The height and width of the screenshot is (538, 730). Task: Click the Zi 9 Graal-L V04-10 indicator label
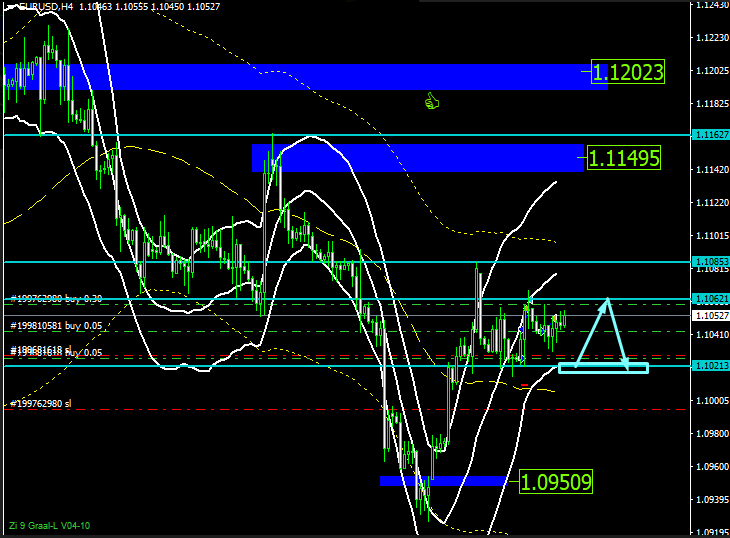(x=49, y=525)
